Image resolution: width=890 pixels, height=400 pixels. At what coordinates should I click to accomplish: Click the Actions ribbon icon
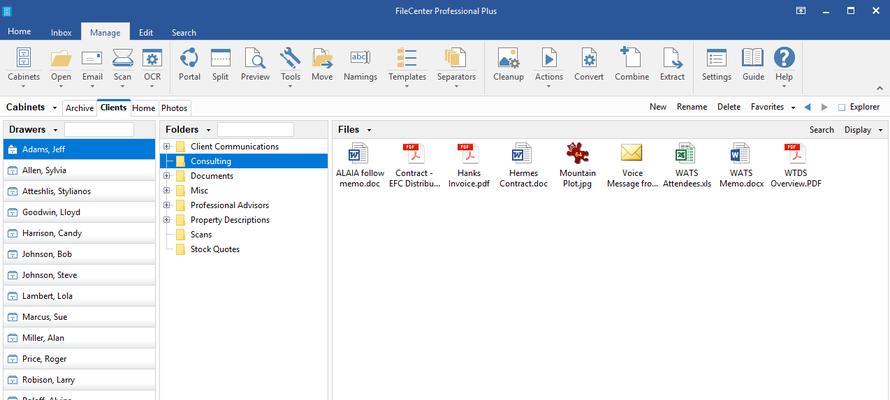[549, 58]
